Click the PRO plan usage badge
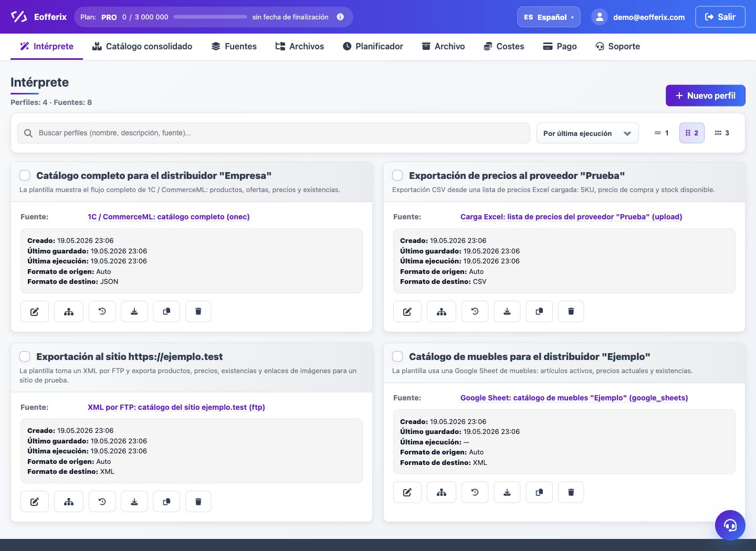The width and height of the screenshot is (756, 551). pos(109,17)
